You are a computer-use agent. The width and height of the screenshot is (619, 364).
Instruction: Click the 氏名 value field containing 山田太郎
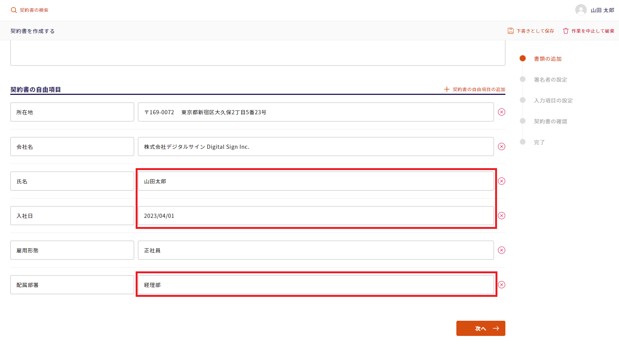coord(315,181)
